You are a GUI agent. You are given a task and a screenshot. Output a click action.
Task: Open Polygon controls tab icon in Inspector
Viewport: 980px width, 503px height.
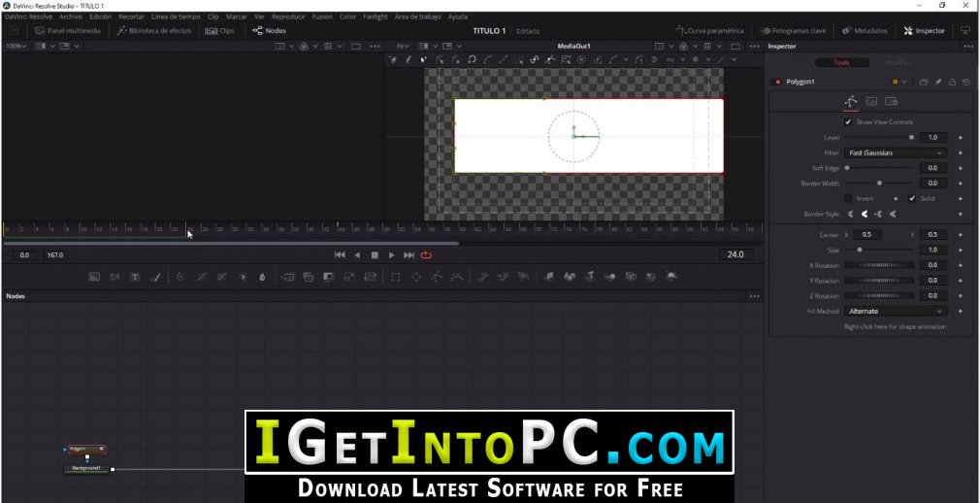click(x=851, y=101)
